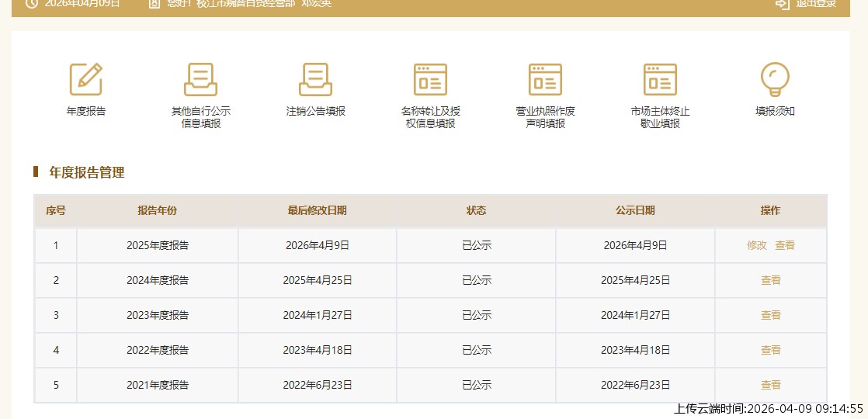Click 查看 in the 2022年度报告 row
The width and height of the screenshot is (868, 419).
tap(771, 350)
